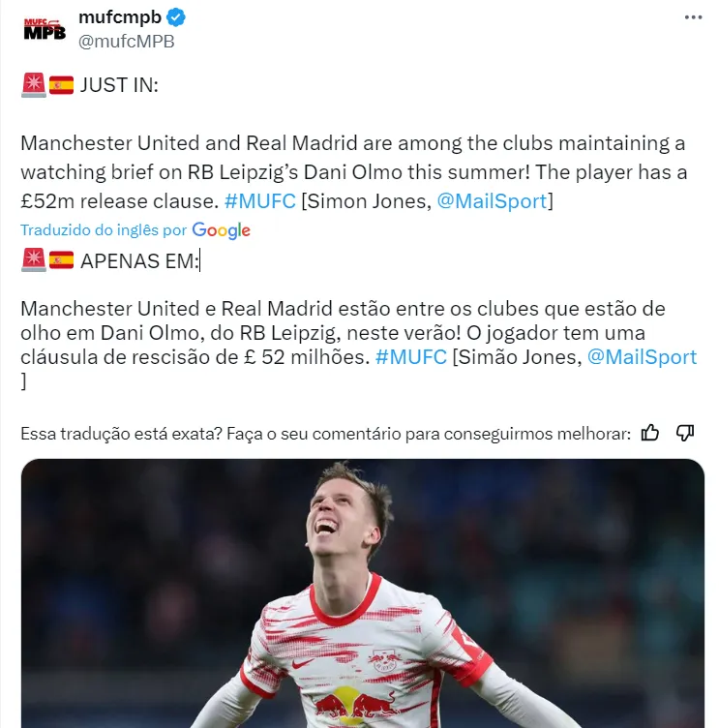
Task: Click the siren emoji before JUST IN
Action: tap(34, 85)
